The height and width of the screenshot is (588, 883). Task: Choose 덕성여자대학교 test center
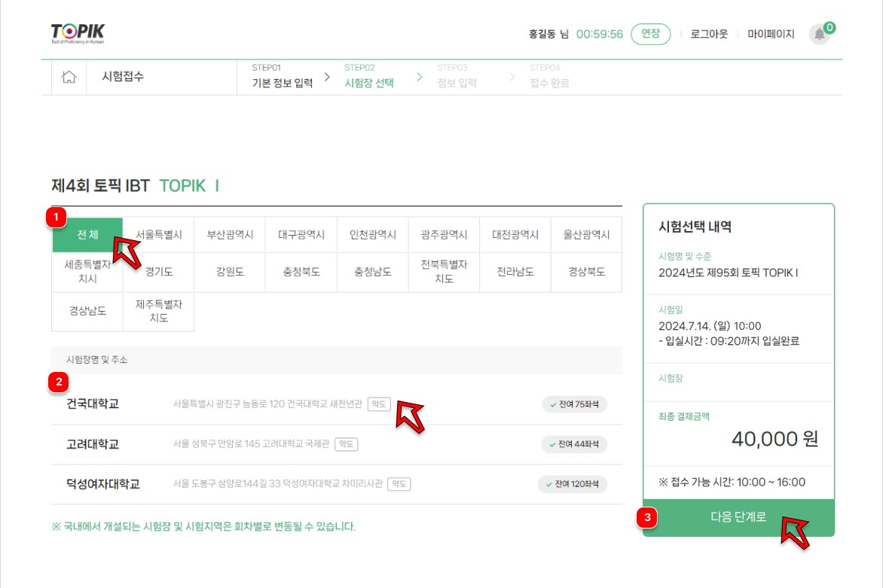(x=103, y=484)
